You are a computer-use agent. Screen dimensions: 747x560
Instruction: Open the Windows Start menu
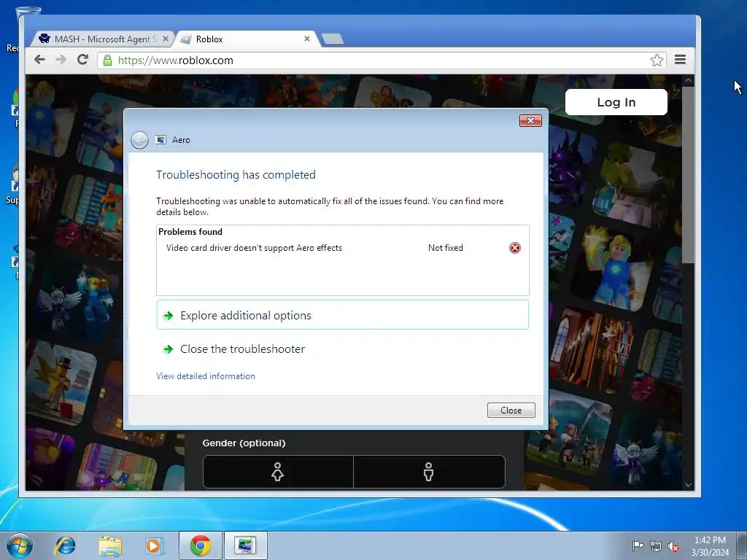(20, 545)
